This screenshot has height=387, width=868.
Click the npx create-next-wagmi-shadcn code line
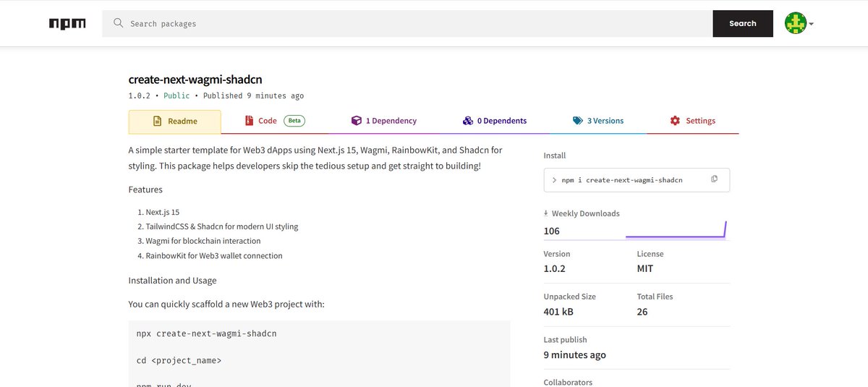[x=206, y=334]
